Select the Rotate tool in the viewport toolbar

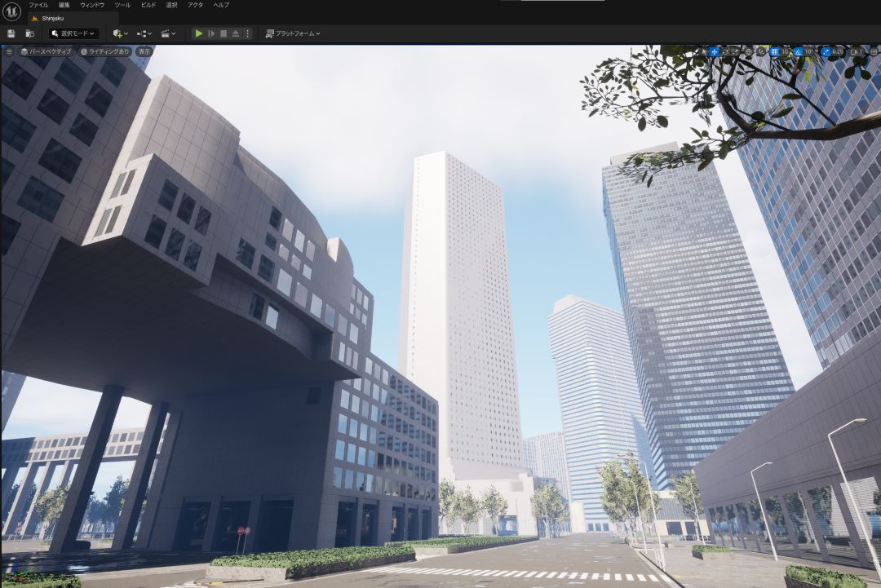pyautogui.click(x=725, y=51)
